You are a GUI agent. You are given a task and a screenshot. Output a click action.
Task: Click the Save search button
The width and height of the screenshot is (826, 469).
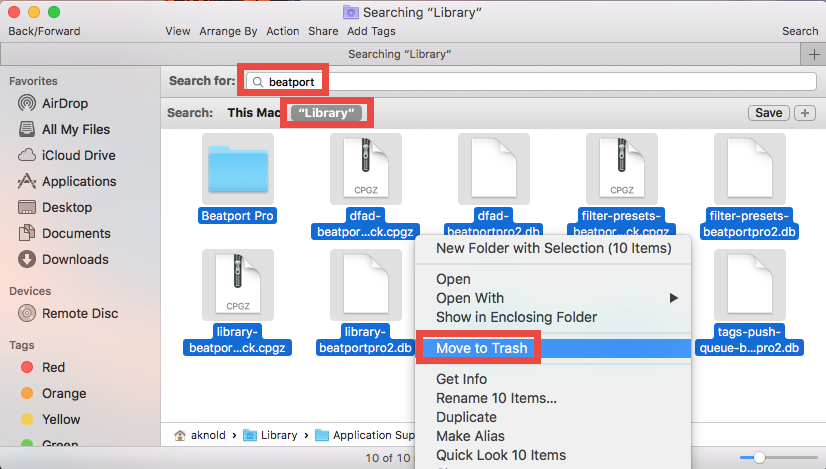(768, 113)
